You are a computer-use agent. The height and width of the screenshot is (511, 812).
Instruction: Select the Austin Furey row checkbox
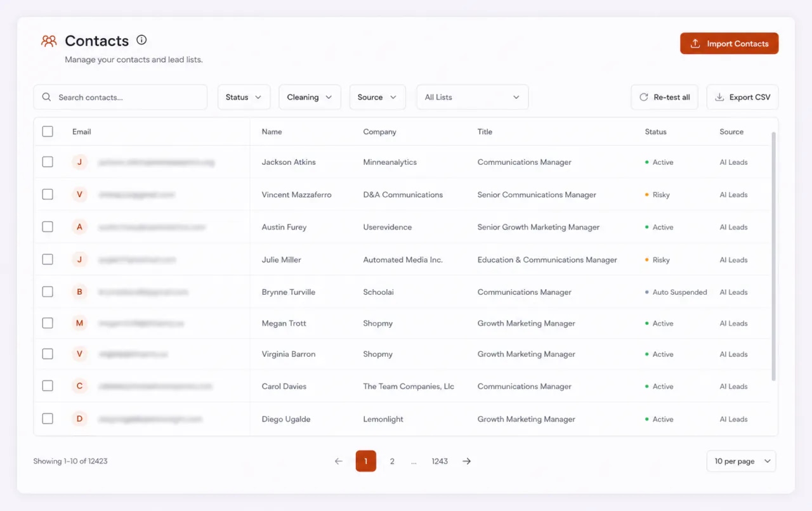[48, 226]
